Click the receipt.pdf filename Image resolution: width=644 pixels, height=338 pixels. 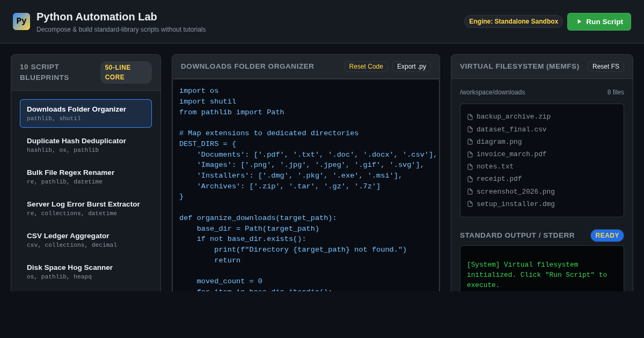(x=499, y=179)
